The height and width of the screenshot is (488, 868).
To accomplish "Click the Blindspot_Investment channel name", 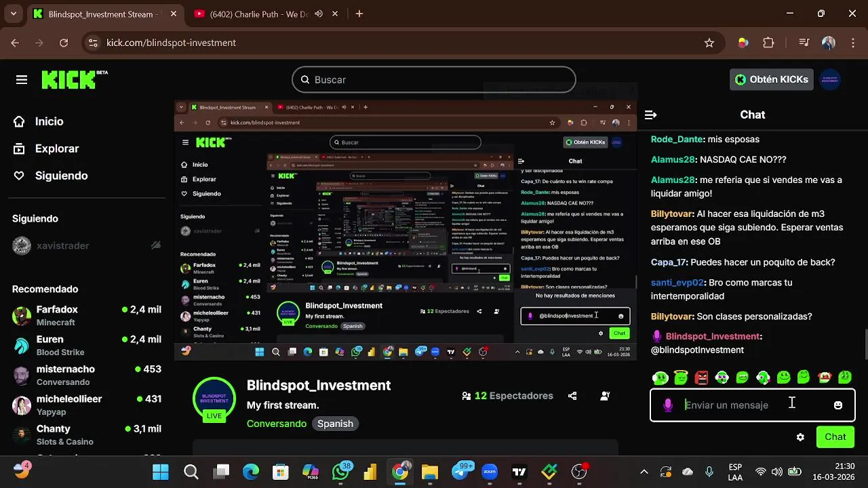I will tap(319, 385).
